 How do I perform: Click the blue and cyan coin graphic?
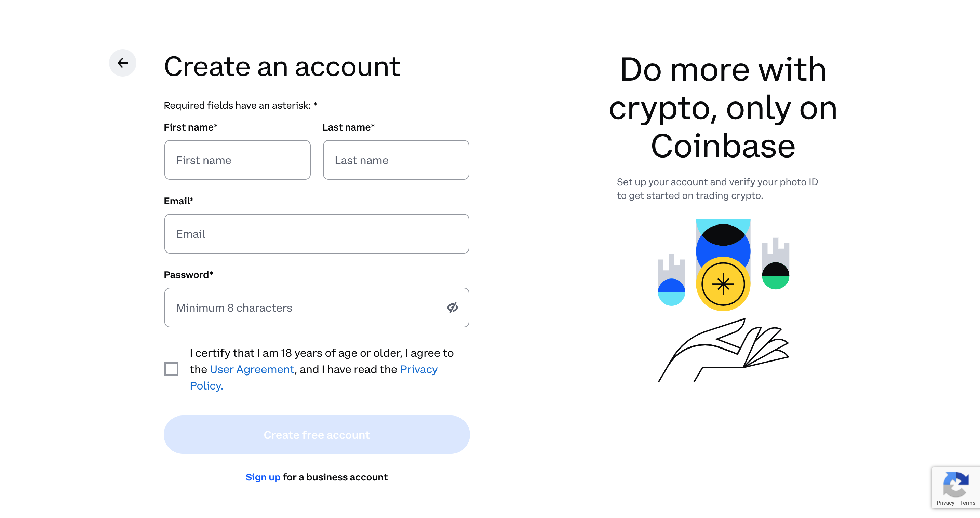[x=671, y=292]
